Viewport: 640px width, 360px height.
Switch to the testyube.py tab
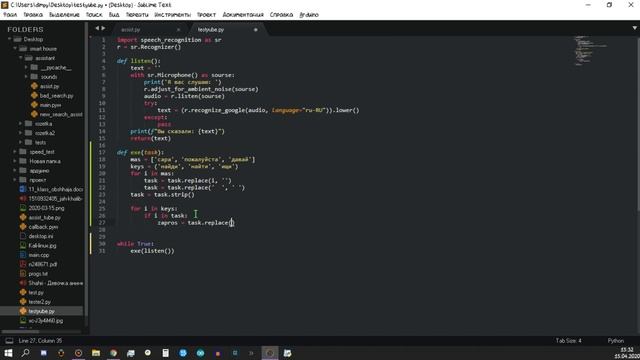[x=211, y=29]
